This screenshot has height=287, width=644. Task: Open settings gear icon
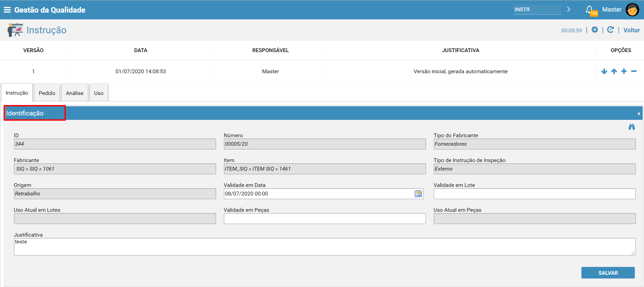coord(595,30)
